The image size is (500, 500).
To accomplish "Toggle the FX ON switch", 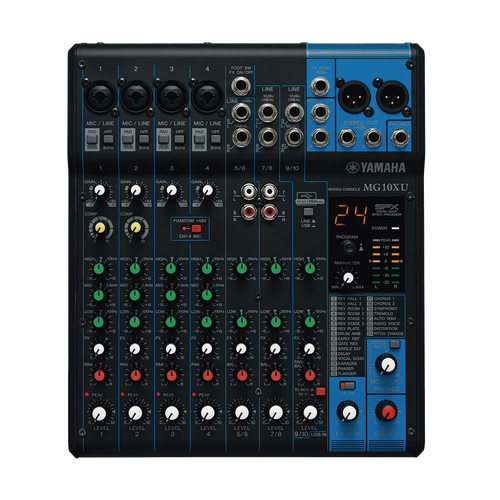I will (x=347, y=386).
